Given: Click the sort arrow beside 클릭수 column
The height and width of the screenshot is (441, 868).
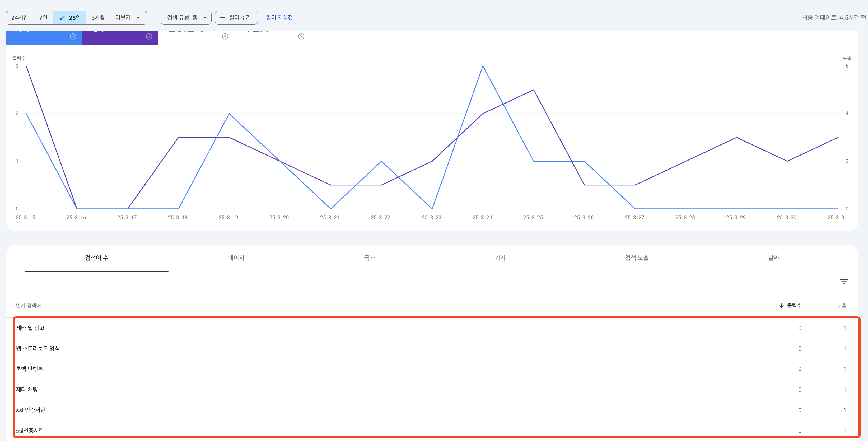Looking at the screenshot, I should (x=781, y=306).
